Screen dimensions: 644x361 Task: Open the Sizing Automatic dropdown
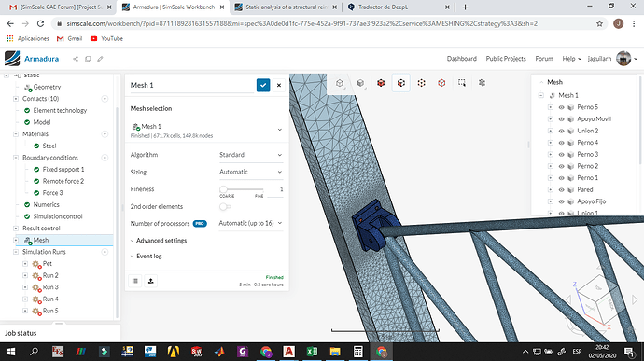pos(250,172)
